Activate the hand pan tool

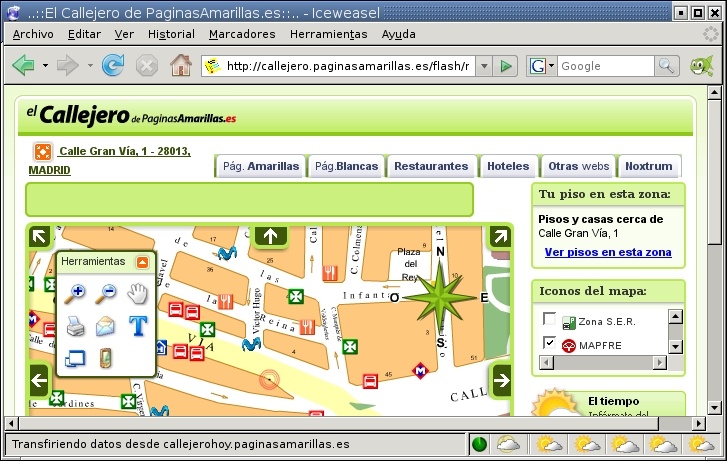137,293
